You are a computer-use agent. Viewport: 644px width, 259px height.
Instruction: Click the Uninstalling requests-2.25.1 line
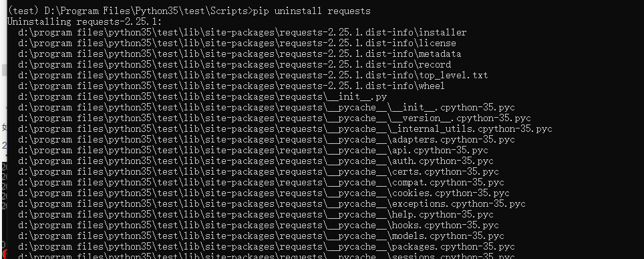click(x=85, y=22)
